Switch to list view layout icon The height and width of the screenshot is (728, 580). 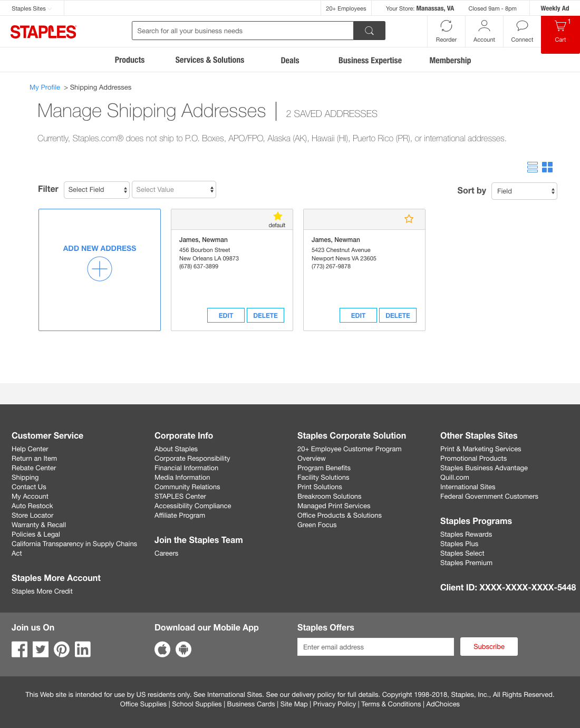point(533,167)
